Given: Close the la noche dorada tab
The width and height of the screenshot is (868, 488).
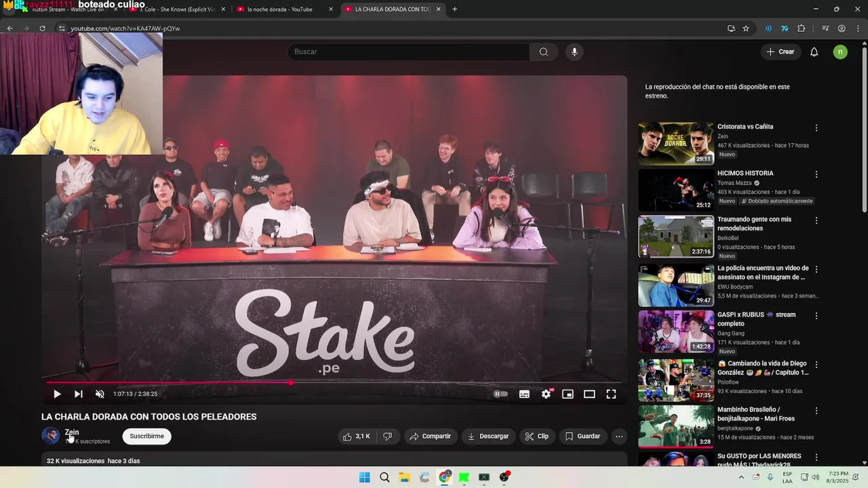Looking at the screenshot, I should click(x=331, y=9).
